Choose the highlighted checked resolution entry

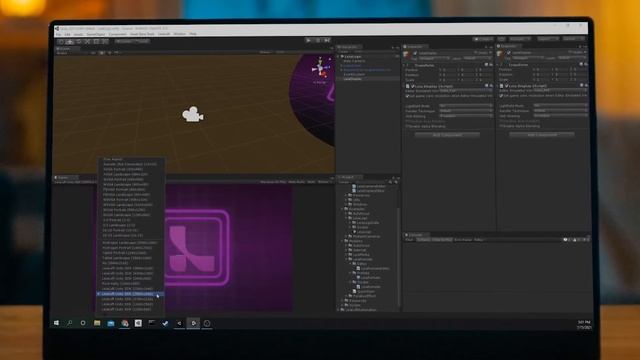pos(131,294)
